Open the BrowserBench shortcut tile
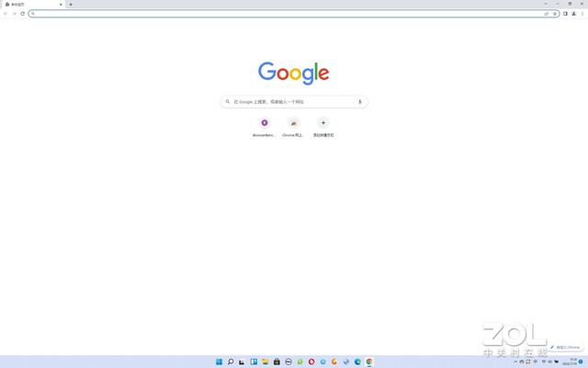 pyautogui.click(x=265, y=123)
